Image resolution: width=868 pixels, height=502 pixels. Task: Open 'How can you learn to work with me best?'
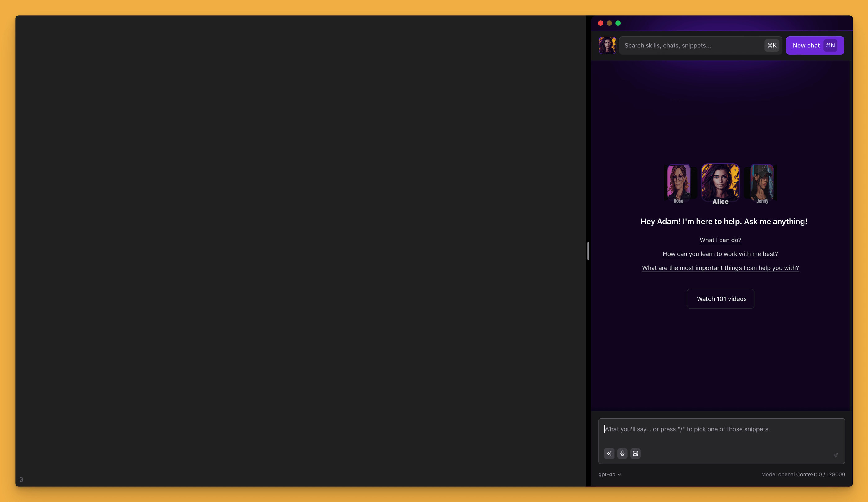(720, 254)
